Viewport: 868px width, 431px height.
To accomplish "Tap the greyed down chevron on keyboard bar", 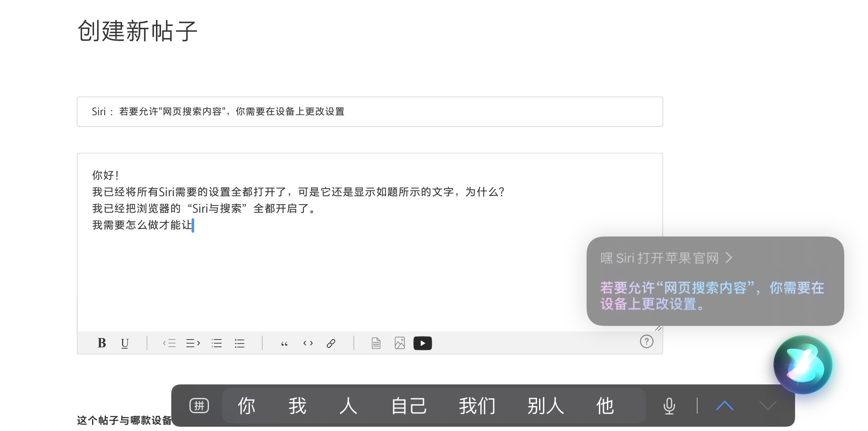I will point(768,406).
